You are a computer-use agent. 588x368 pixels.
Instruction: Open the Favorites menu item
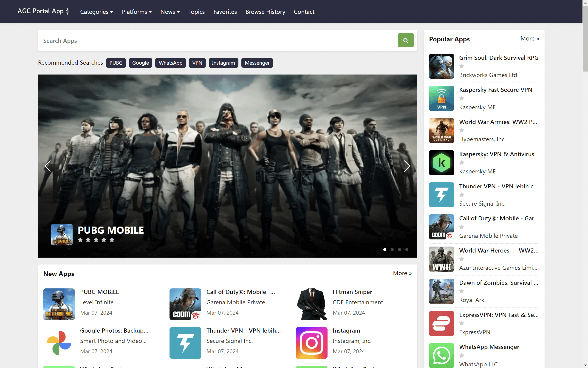point(225,12)
